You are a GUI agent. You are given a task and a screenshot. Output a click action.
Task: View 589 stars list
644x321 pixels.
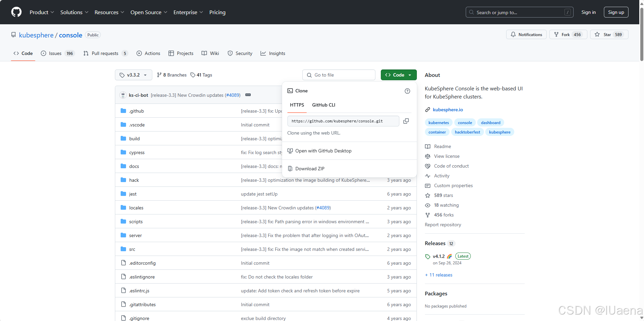pyautogui.click(x=443, y=195)
